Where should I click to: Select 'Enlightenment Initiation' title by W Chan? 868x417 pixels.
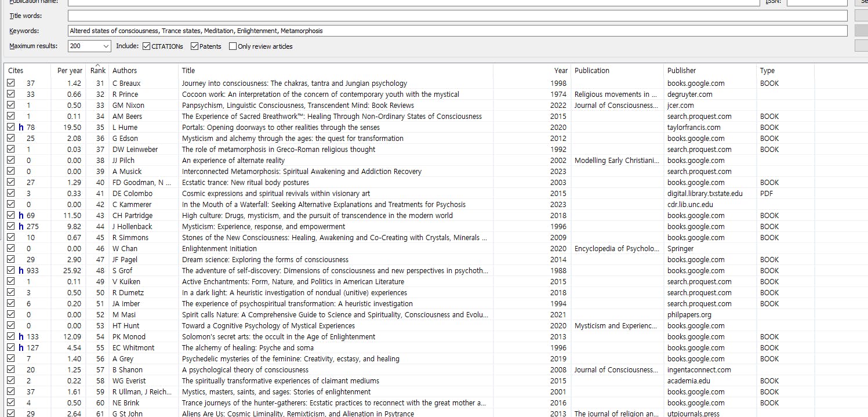[x=218, y=249]
